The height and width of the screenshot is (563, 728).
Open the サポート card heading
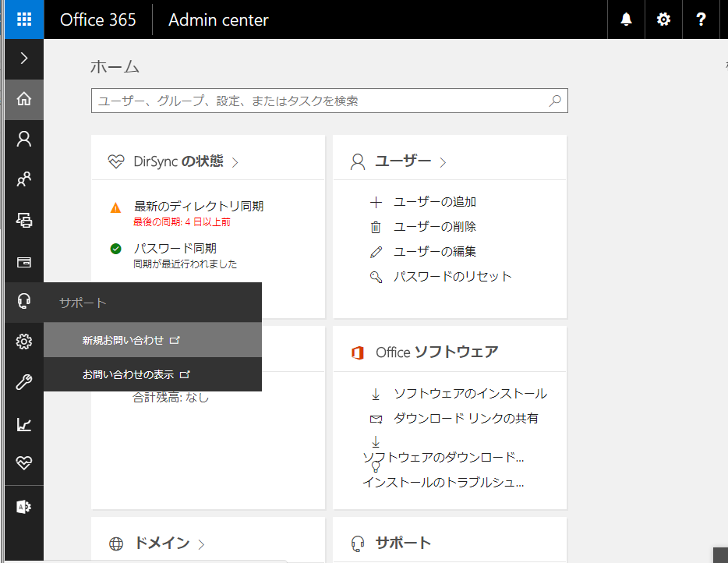coord(403,543)
